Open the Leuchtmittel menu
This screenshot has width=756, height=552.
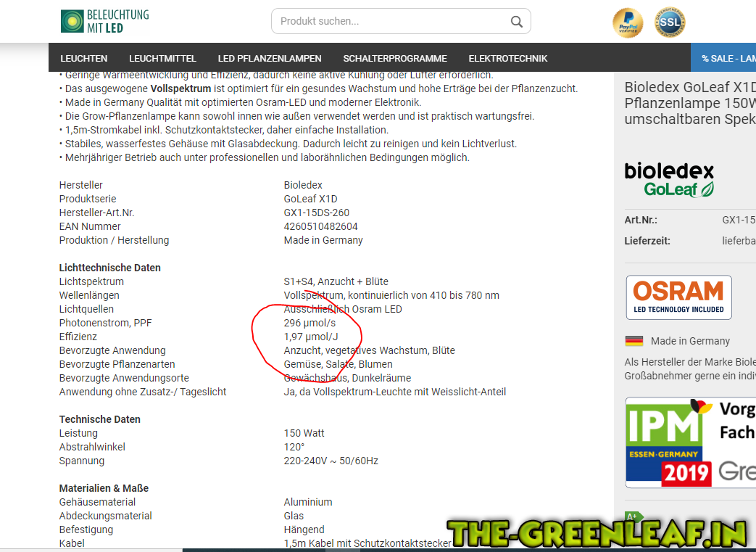click(162, 58)
